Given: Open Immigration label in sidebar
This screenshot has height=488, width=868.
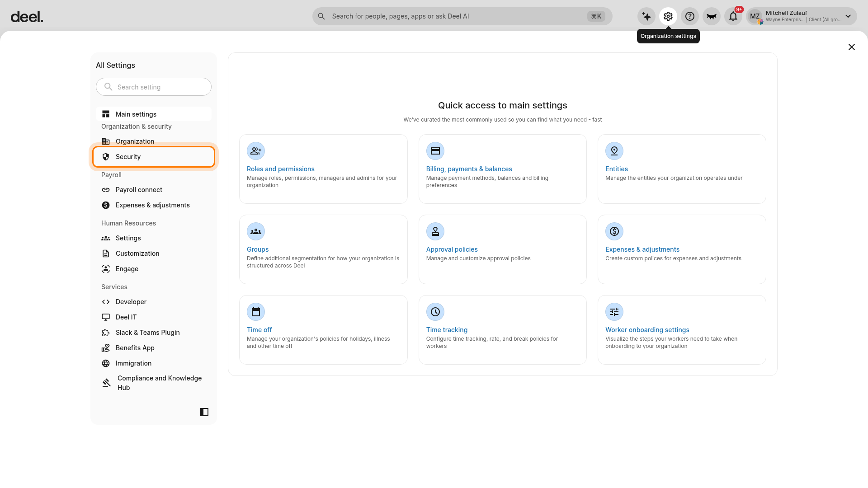Looking at the screenshot, I should [134, 363].
